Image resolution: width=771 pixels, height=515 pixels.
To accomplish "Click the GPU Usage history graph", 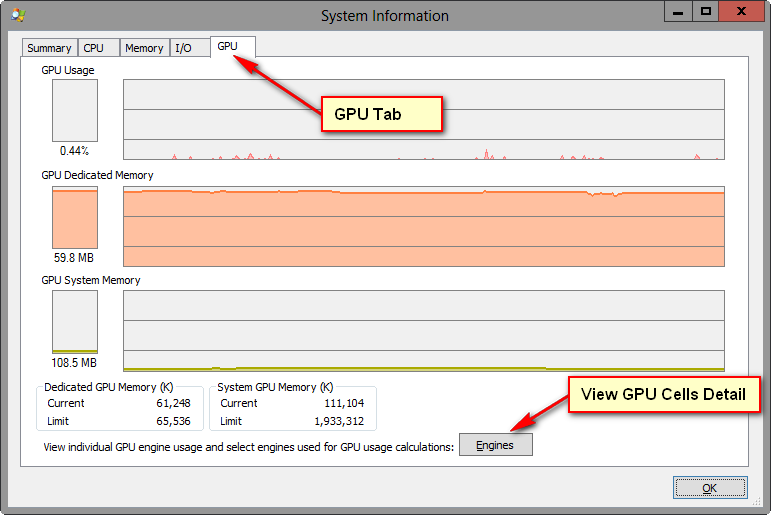I will pyautogui.click(x=423, y=120).
